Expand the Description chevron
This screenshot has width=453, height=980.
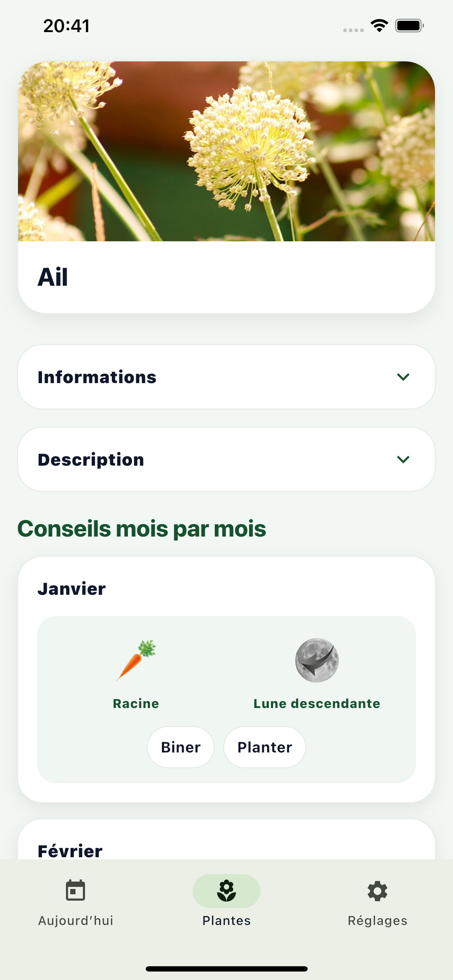coord(403,459)
